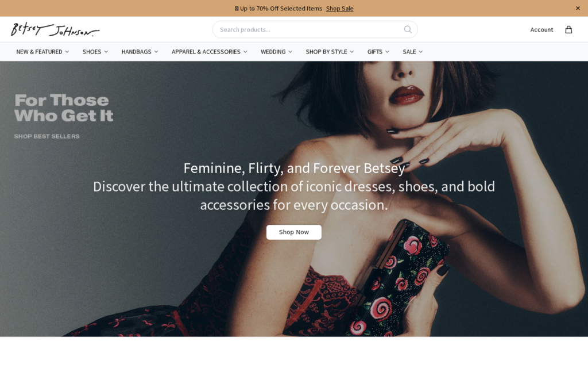Open the Handbags menu

pyautogui.click(x=140, y=52)
